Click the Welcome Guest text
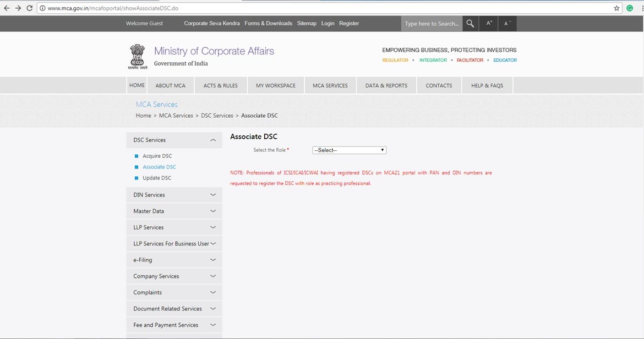 coord(144,24)
